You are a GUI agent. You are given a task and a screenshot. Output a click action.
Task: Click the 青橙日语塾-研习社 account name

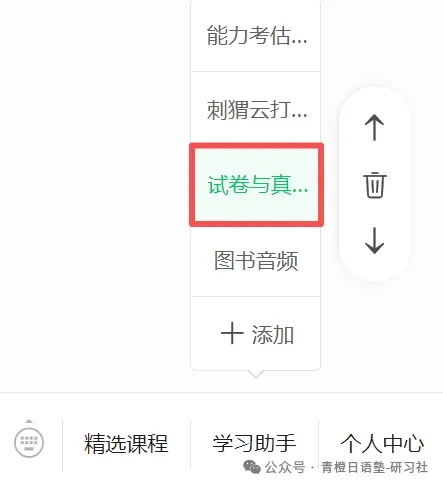374,467
